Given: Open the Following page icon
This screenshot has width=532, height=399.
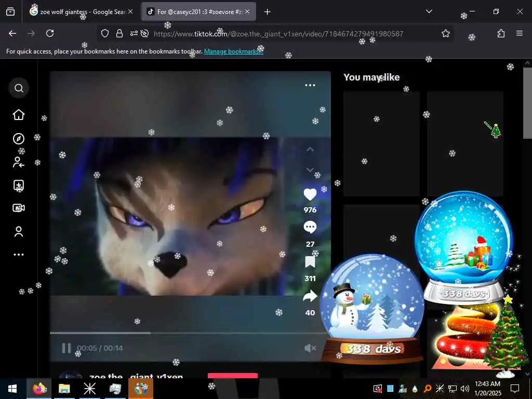Looking at the screenshot, I should [x=19, y=162].
